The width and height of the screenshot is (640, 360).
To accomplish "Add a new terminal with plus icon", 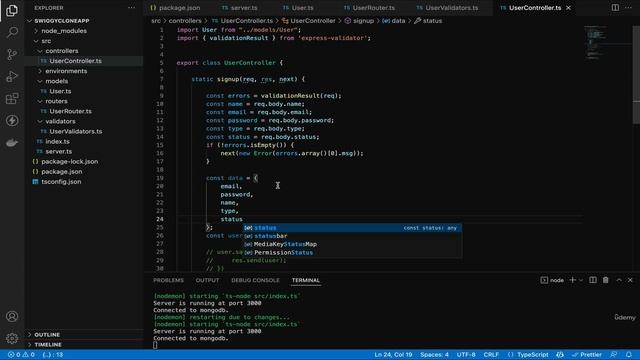I will pos(573,280).
